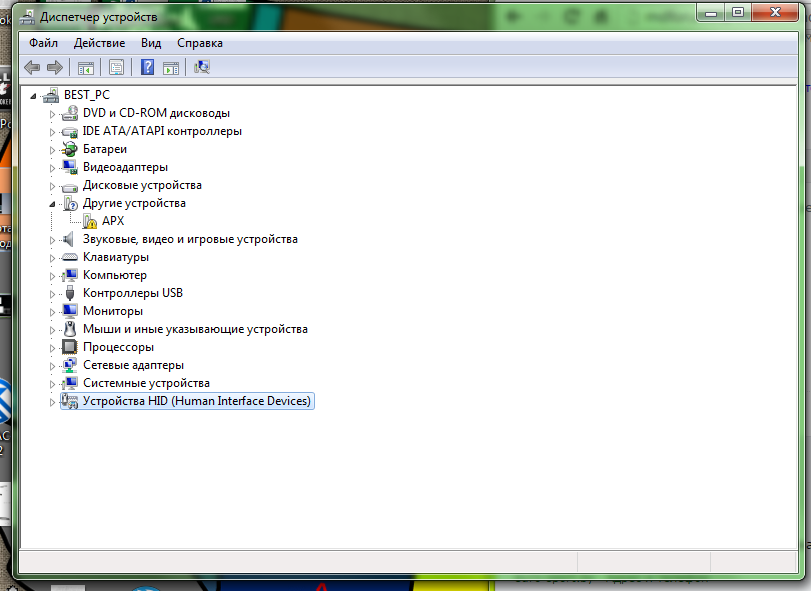The height and width of the screenshot is (591, 811).
Task: Click the Процессоры chip icon
Action: 70,347
